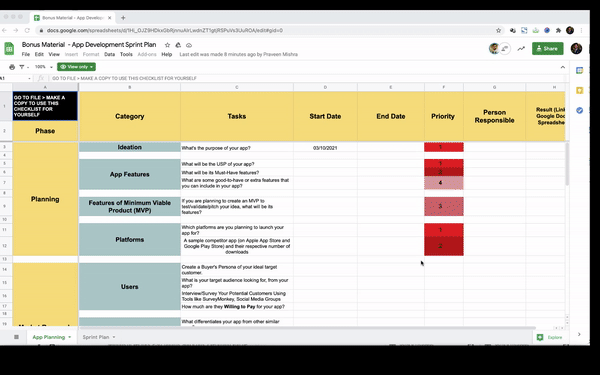600x375 pixels.
Task: Click row number 9 header
Action: click(5, 207)
